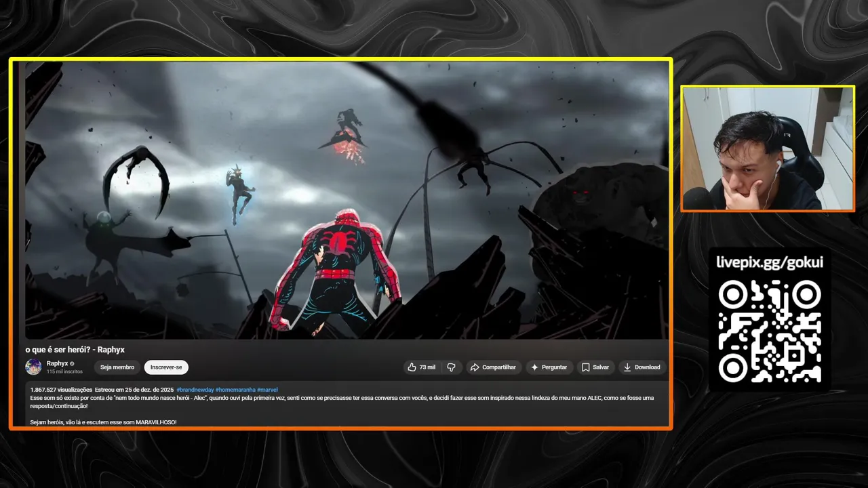Image resolution: width=868 pixels, height=488 pixels.
Task: Click the video title 'o que é ser herói? - Raphyx'
Action: click(x=75, y=350)
